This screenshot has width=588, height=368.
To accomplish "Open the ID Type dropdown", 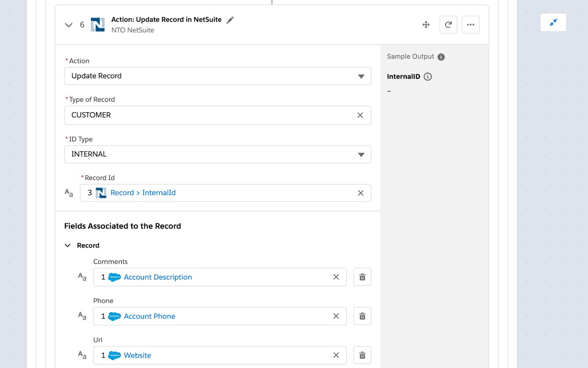I will tap(217, 154).
